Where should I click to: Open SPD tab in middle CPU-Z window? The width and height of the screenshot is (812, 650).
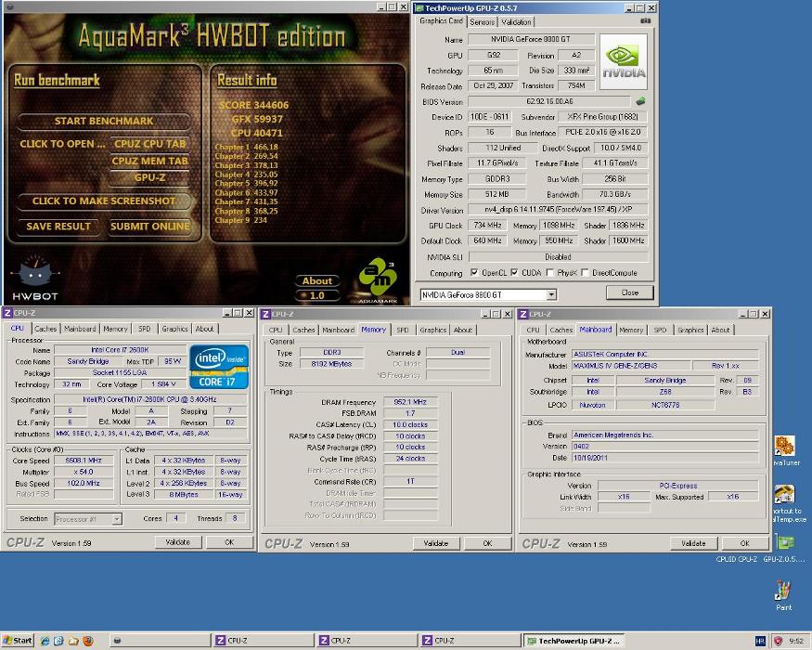pos(403,330)
